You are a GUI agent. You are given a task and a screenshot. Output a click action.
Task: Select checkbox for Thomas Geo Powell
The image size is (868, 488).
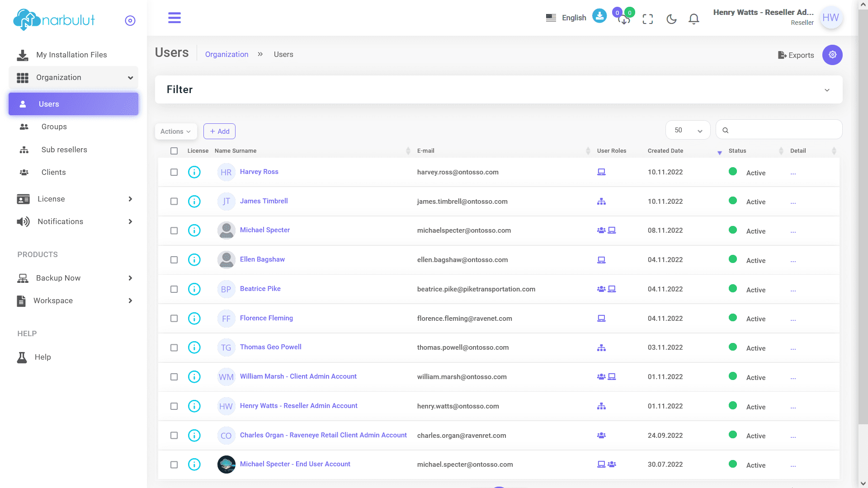click(174, 348)
